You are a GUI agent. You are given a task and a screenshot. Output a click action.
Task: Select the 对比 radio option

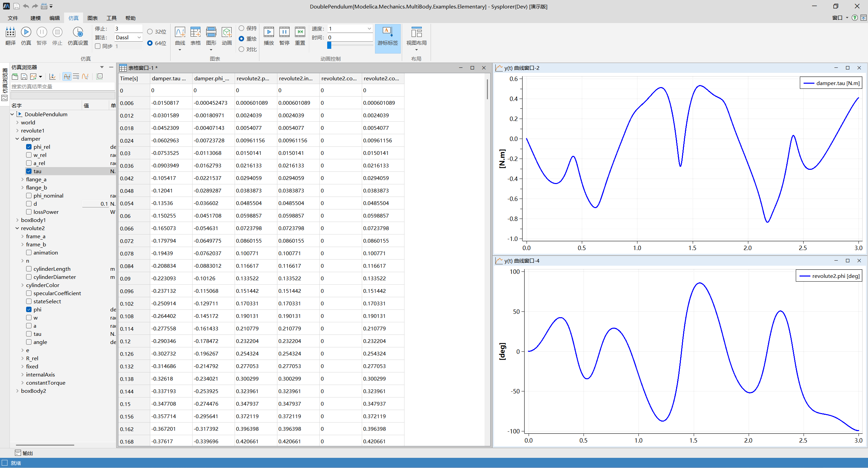241,49
